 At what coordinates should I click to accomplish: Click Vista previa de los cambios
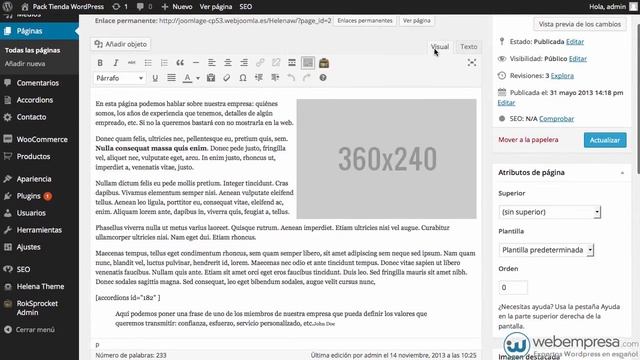pyautogui.click(x=580, y=24)
